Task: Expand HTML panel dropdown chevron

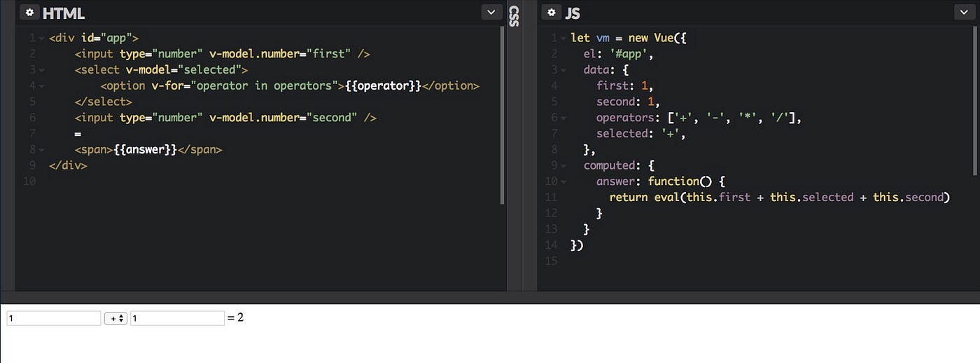Action: (492, 12)
